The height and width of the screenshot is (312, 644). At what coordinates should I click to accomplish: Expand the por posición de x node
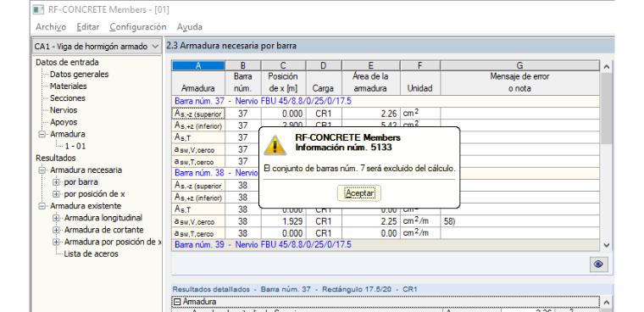pyautogui.click(x=56, y=193)
